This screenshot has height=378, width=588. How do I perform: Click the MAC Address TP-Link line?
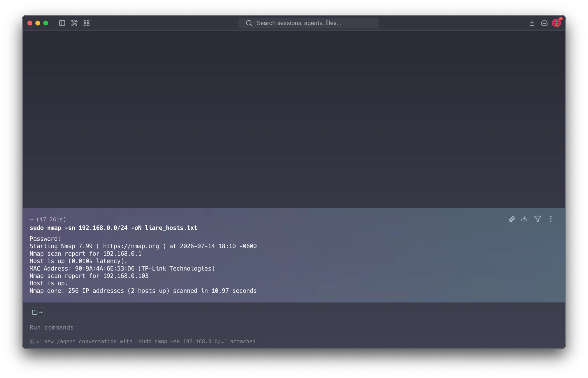[x=122, y=269]
